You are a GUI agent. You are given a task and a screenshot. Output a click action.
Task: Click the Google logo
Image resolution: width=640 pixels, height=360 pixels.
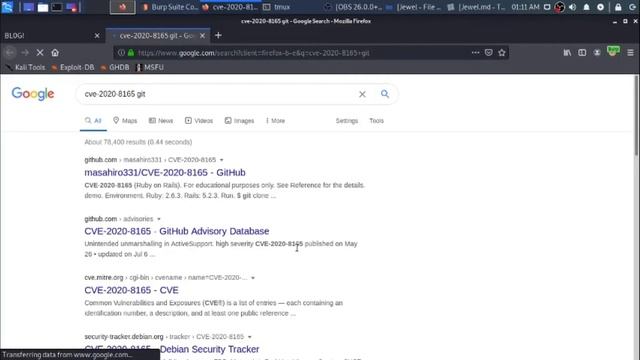[33, 94]
